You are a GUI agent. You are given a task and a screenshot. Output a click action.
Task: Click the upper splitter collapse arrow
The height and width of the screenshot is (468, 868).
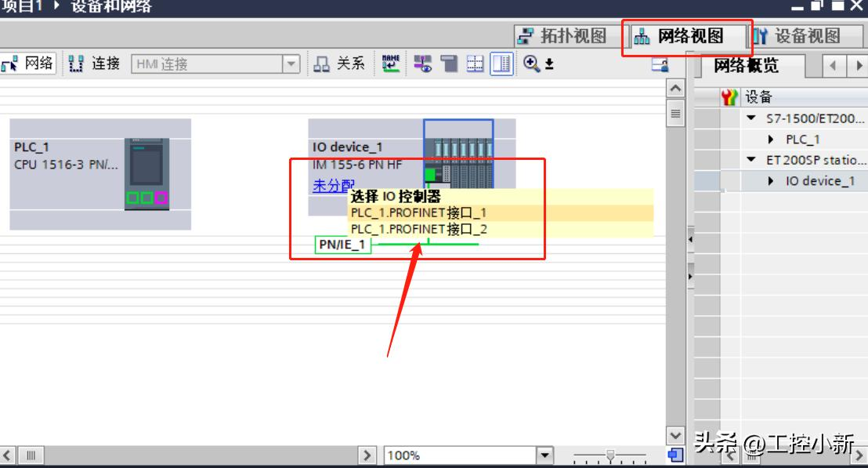pos(690,240)
